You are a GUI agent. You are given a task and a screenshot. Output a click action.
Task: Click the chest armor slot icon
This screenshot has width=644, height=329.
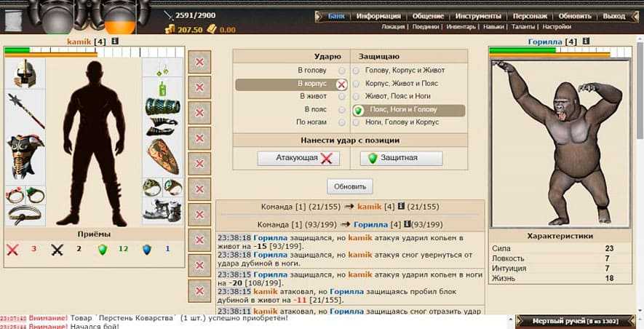25,155
